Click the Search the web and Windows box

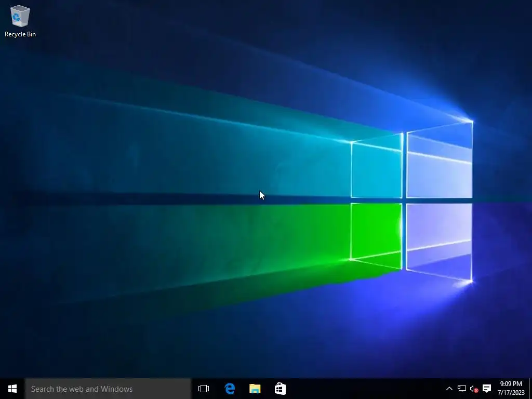click(x=108, y=389)
